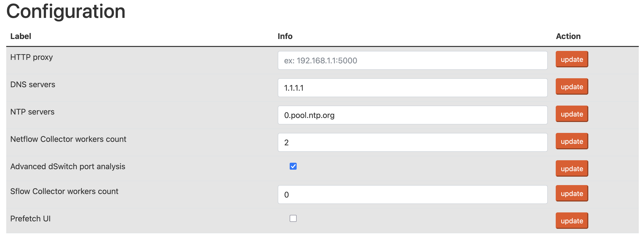Click update button for DNS servers

tap(571, 87)
